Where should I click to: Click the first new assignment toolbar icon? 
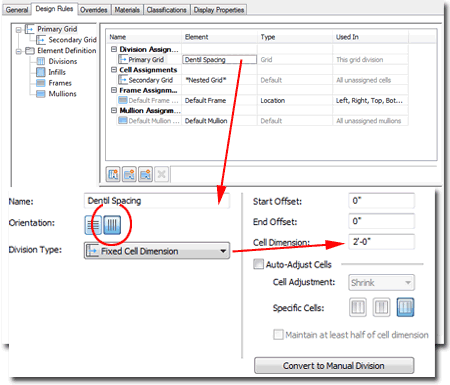coord(113,174)
